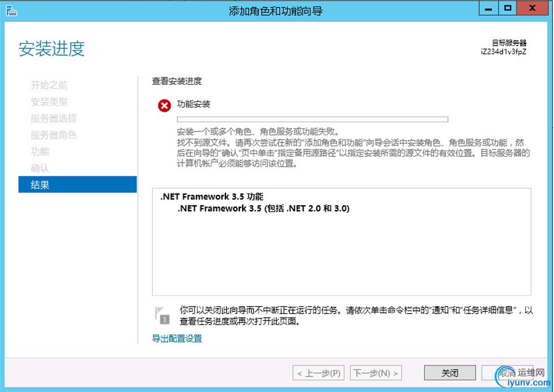Select the 服务器选择 step in the sidebar
The height and width of the screenshot is (392, 554).
54,118
